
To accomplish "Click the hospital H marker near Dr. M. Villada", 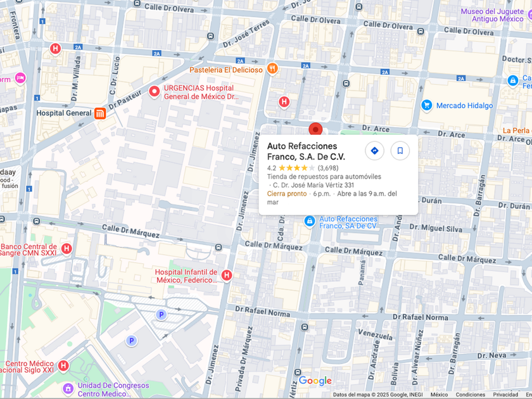I will coord(55,49).
